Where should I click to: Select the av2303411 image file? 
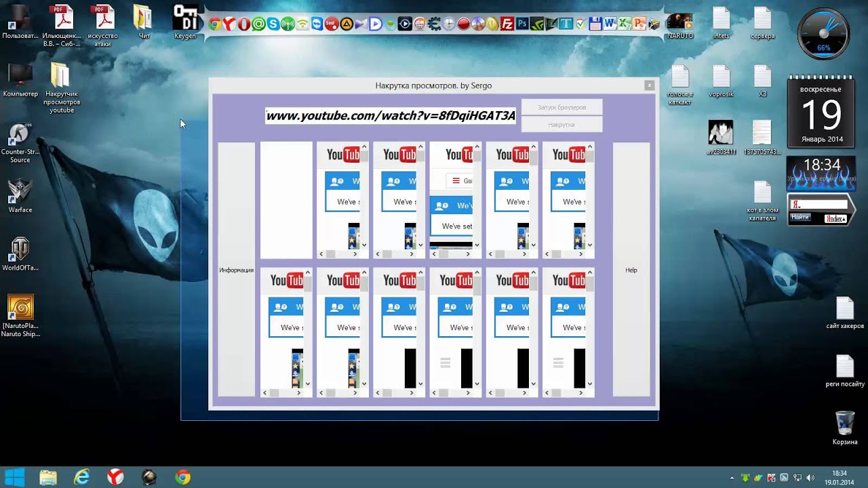pos(721,138)
